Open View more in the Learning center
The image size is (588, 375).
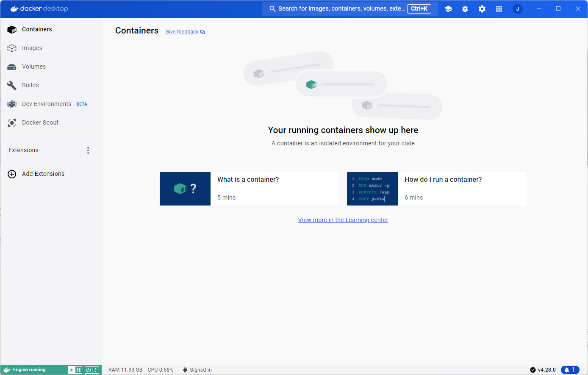click(343, 220)
